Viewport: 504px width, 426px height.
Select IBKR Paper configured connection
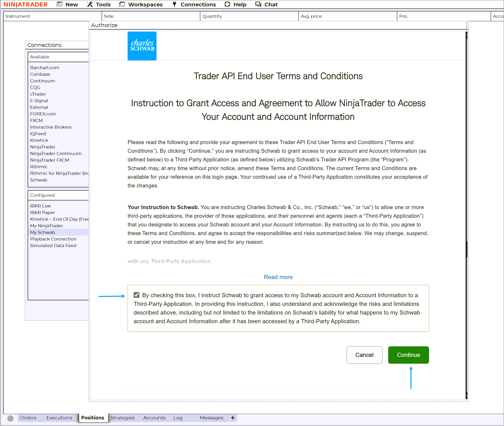43,213
